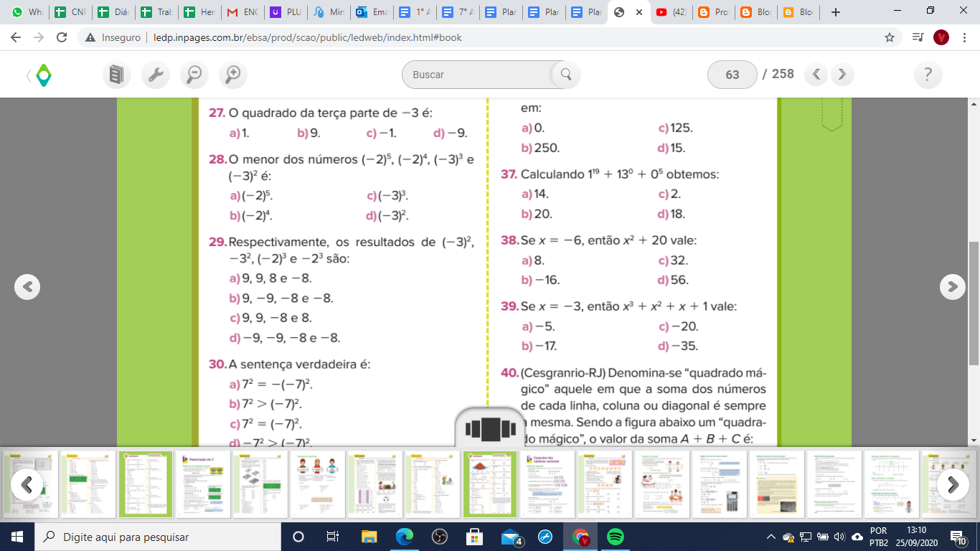The width and height of the screenshot is (980, 551).
Task: Click the green logo home icon
Action: [x=44, y=75]
